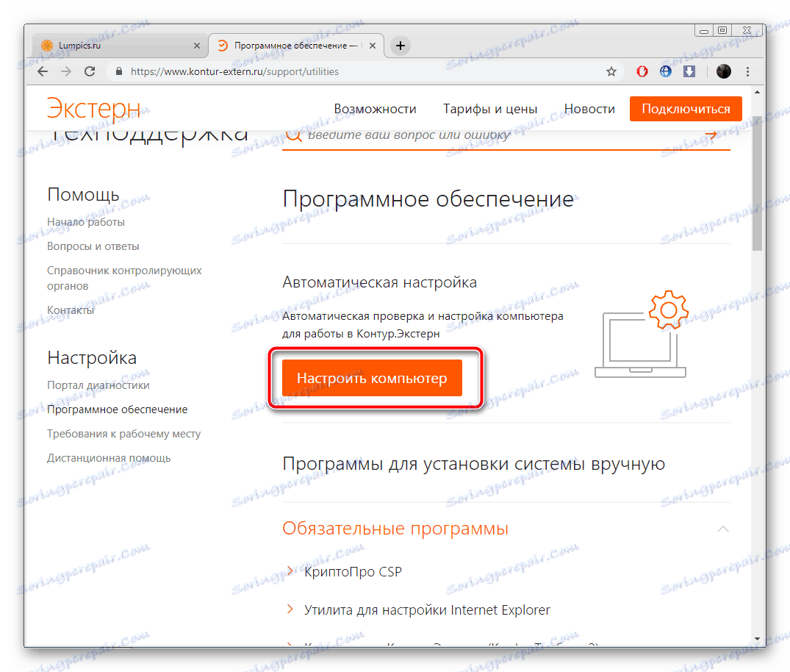Open Справочник контролирующих органов link
Viewport: 790px width, 672px height.
point(124,278)
